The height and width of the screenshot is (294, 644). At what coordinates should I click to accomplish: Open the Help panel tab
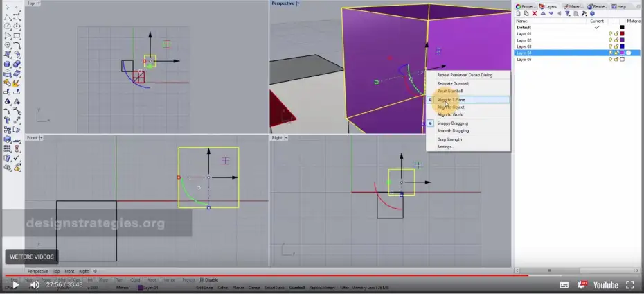tap(620, 6)
